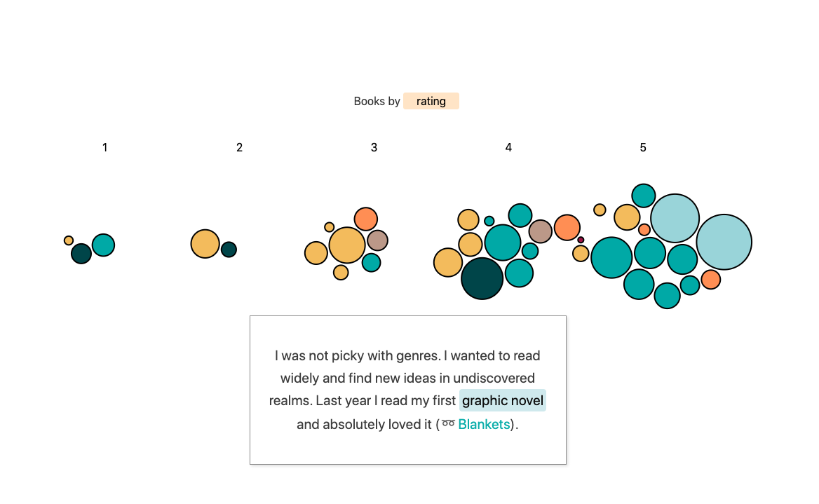The height and width of the screenshot is (504, 819).
Task: Toggle the 'rating' grouping selector
Action: (431, 101)
